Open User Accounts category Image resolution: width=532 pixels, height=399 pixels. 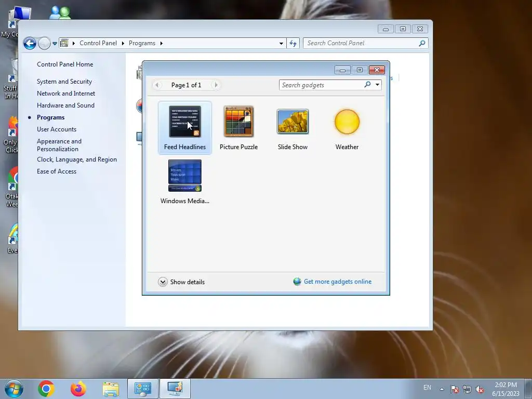tap(56, 129)
